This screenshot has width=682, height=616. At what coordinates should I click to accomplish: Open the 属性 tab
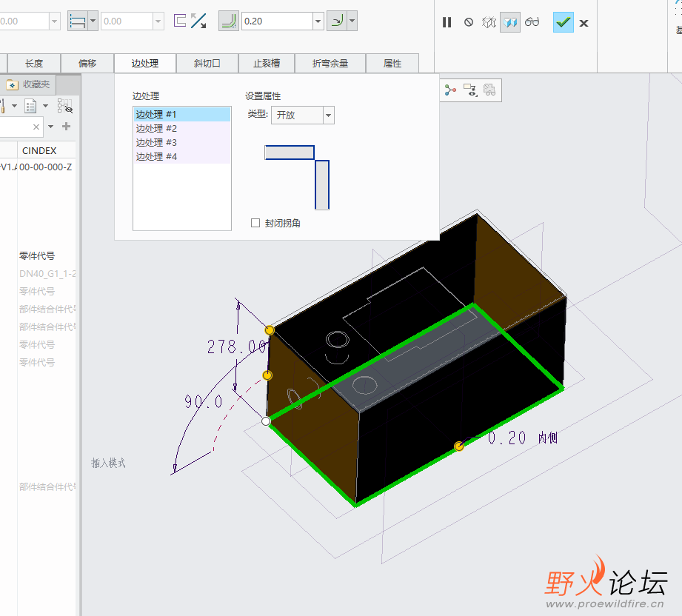[x=392, y=64]
